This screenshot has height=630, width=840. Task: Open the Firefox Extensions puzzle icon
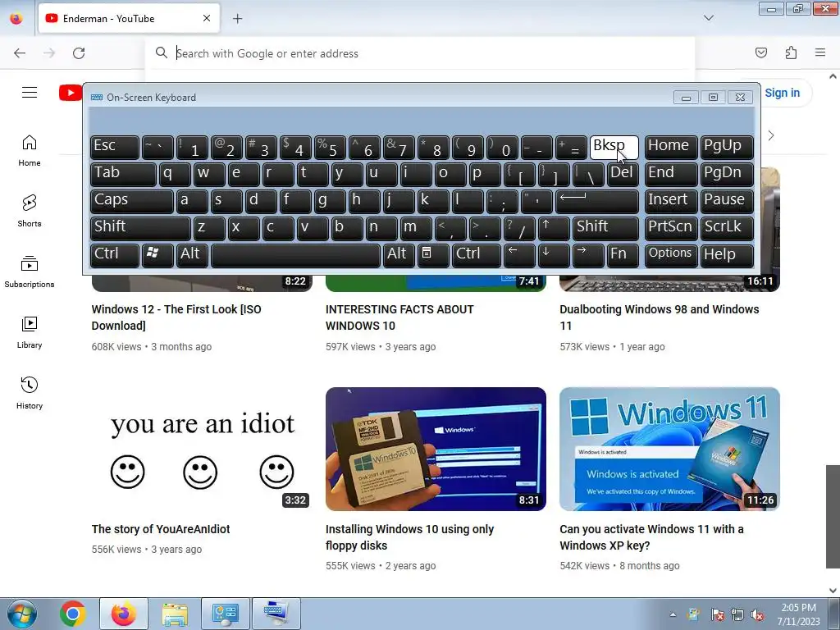(791, 52)
